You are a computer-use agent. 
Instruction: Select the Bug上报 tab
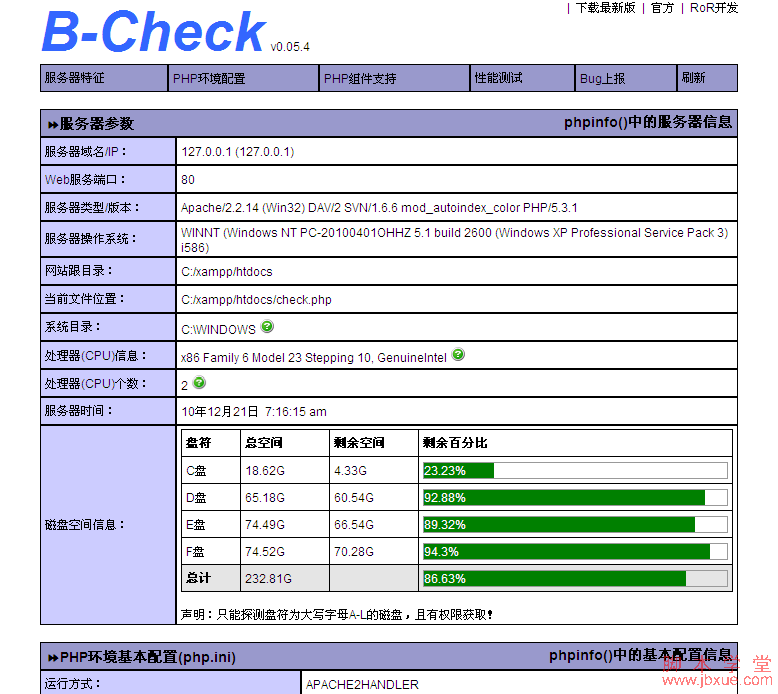point(602,78)
